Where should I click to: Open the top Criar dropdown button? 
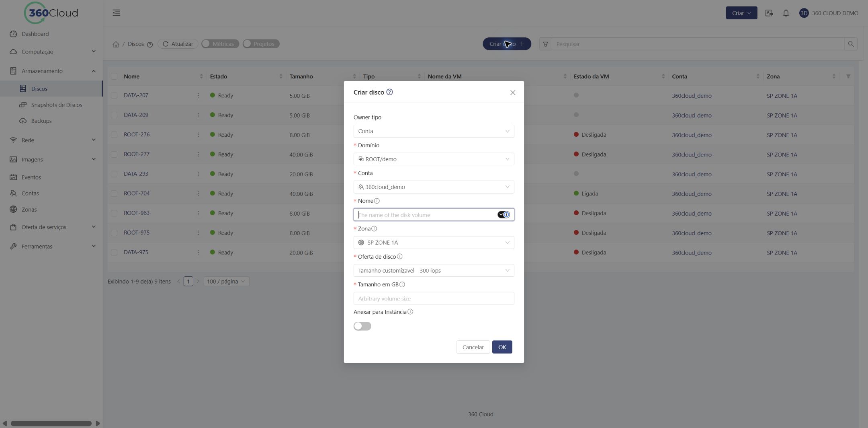(741, 13)
